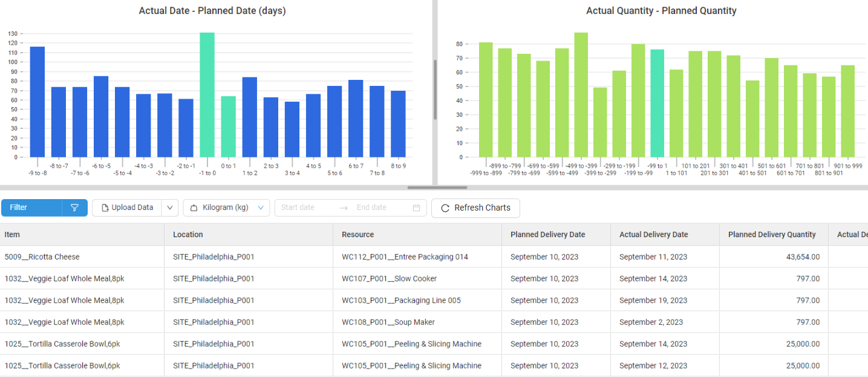Click the arrow between start and end date
868x377 pixels.
tap(344, 208)
